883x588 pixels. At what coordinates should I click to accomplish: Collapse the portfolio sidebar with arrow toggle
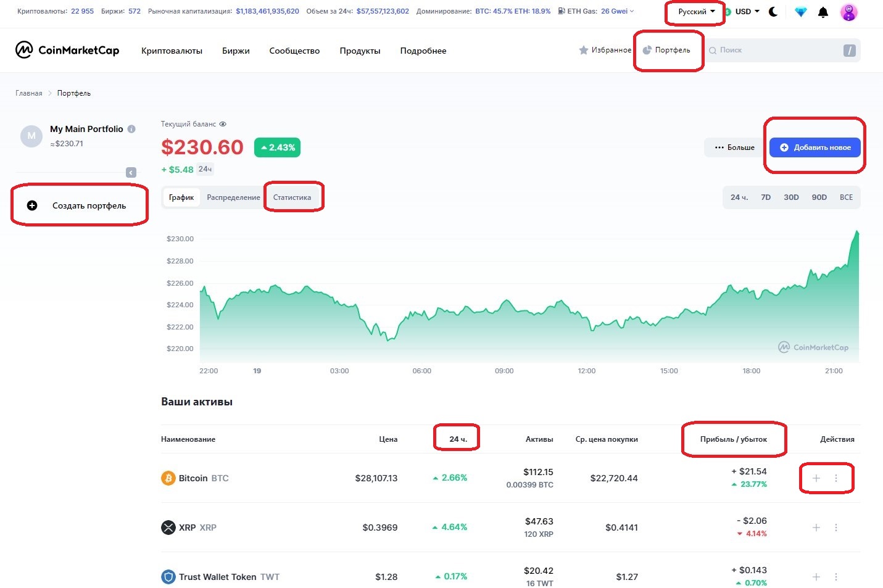point(131,173)
